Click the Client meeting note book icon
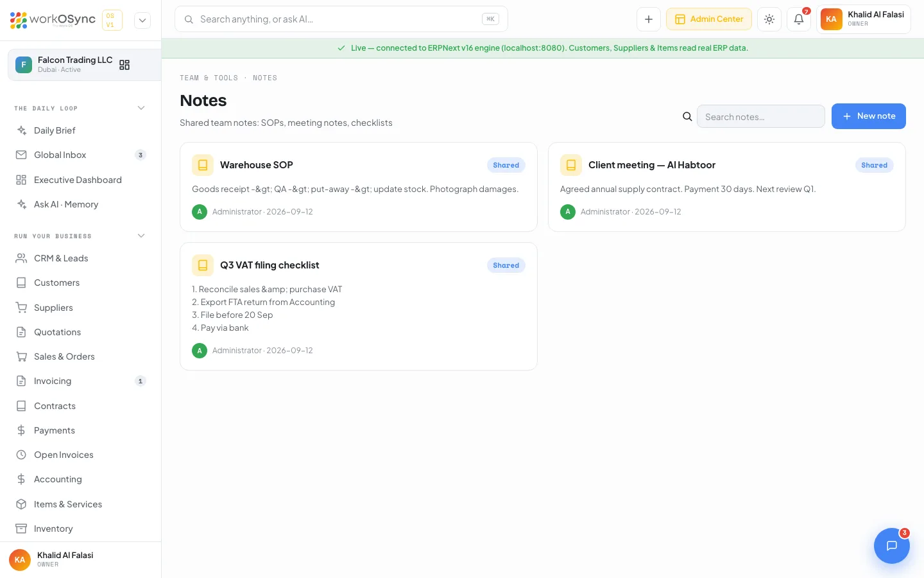Viewport: 924px width, 578px height. pos(571,165)
